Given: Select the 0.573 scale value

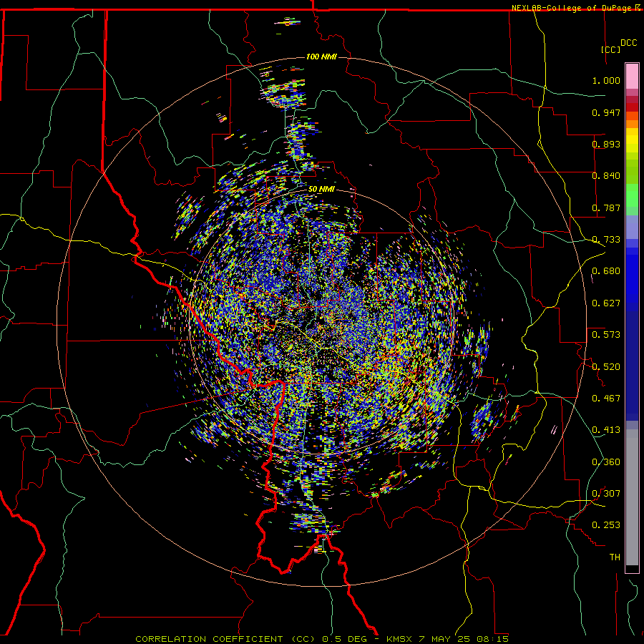Looking at the screenshot, I should pyautogui.click(x=606, y=334).
